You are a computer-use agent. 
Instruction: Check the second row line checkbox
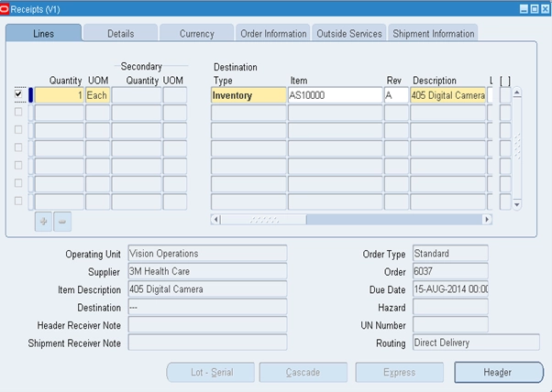tap(18, 112)
